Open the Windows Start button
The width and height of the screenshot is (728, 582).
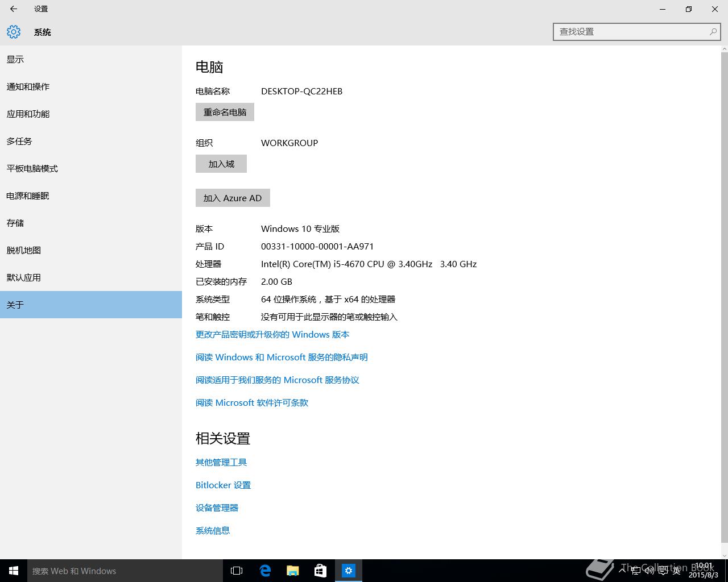[x=14, y=571]
